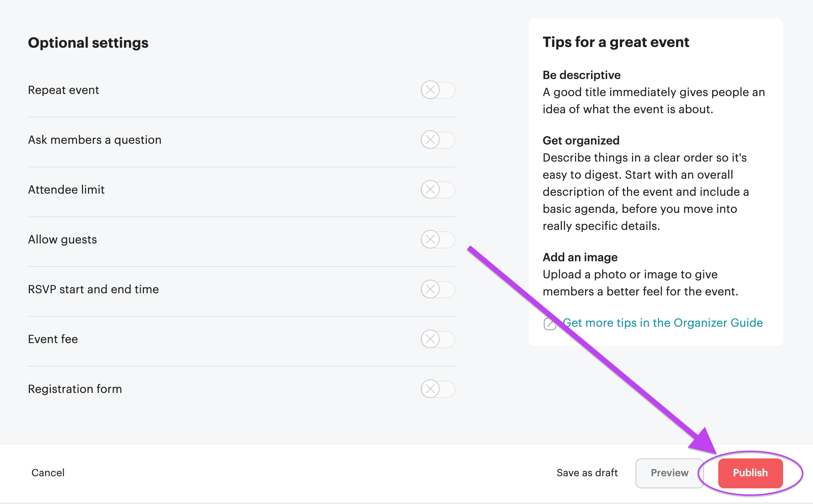Screen dimensions: 813x504
Task: Enable the Registration form toggle
Action: click(x=437, y=389)
